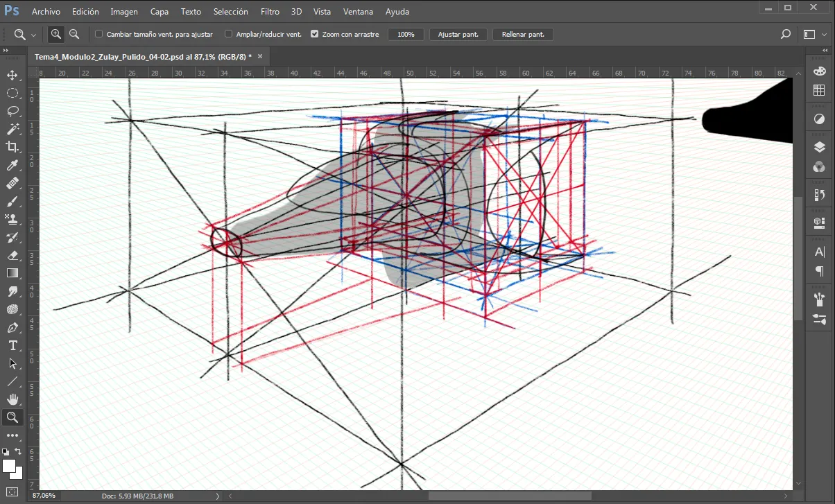The width and height of the screenshot is (835, 504).
Task: Open the Filtro menu
Action: tap(270, 12)
